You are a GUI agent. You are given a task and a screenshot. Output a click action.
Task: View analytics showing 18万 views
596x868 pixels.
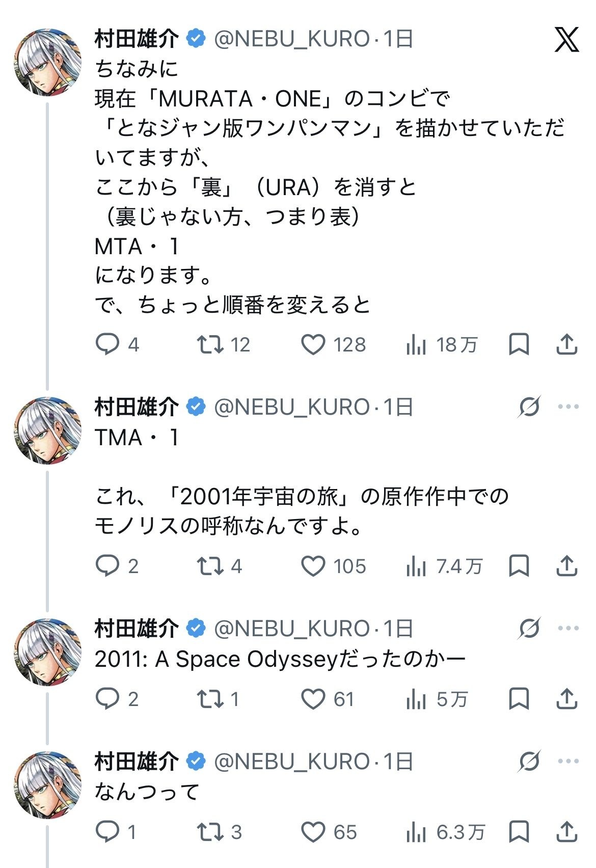[x=442, y=345]
